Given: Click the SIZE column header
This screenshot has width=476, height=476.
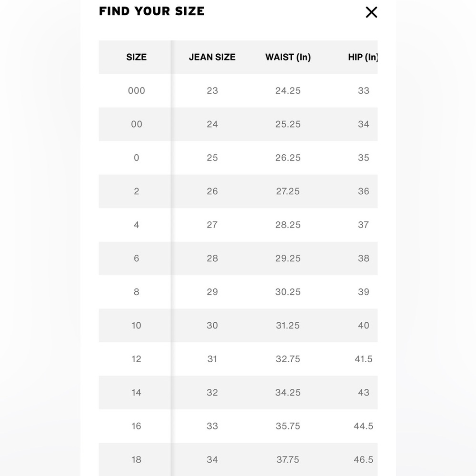Looking at the screenshot, I should [x=136, y=57].
